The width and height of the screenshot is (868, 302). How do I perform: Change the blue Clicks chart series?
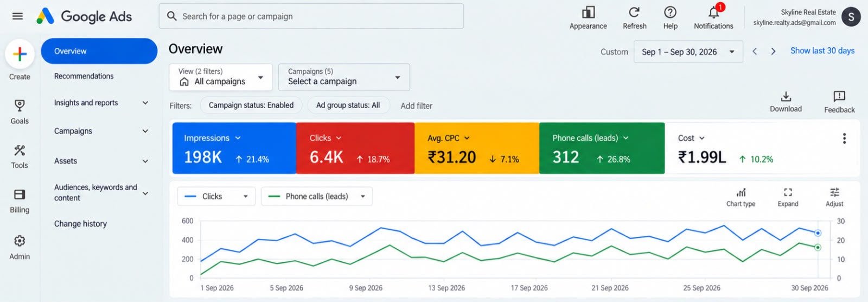click(216, 196)
